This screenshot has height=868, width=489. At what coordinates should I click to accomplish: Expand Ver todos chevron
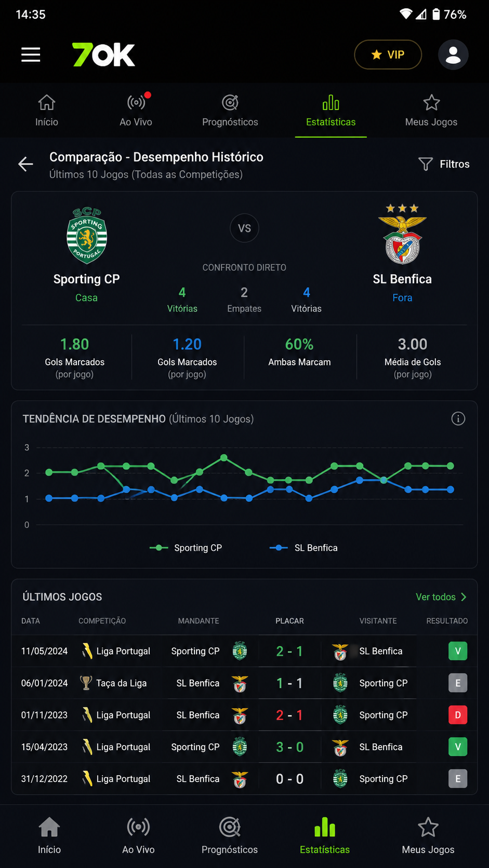(464, 597)
